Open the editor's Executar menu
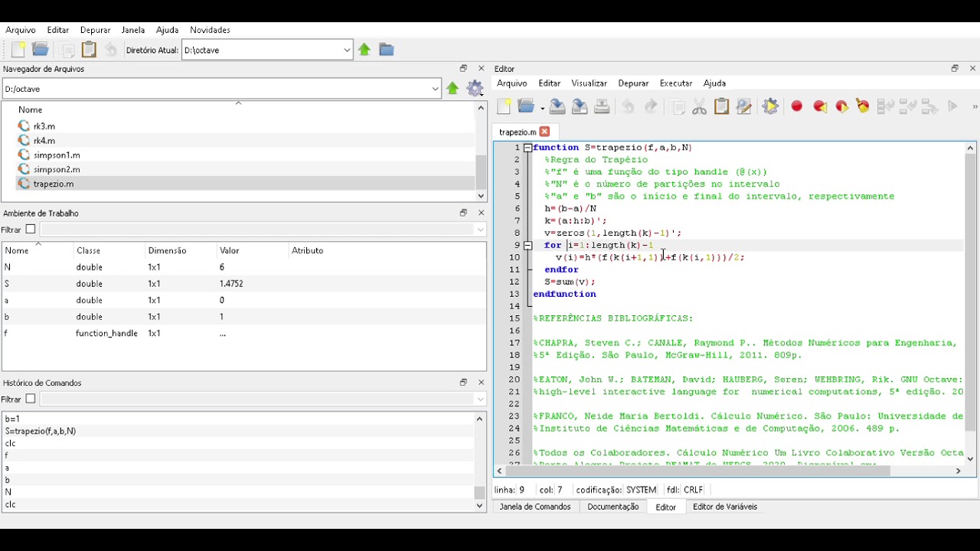Image resolution: width=980 pixels, height=551 pixels. click(x=676, y=83)
